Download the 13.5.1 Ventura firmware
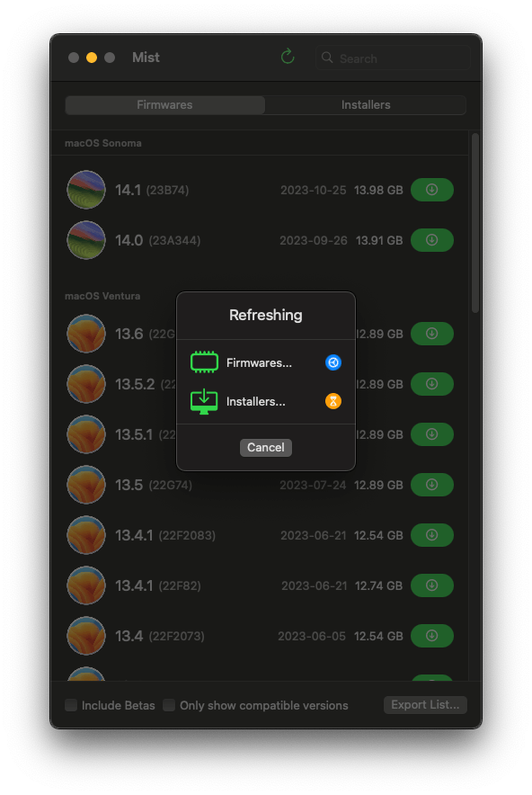Image resolution: width=532 pixels, height=795 pixels. tap(431, 434)
